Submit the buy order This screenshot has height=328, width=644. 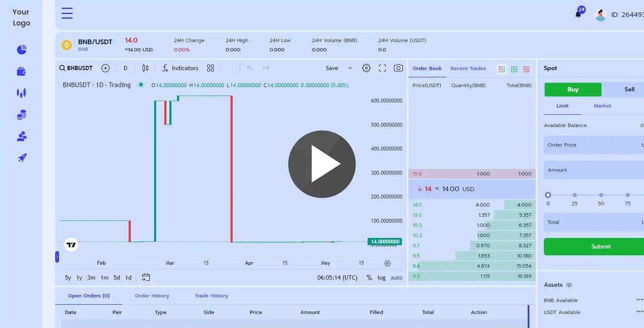pos(594,246)
